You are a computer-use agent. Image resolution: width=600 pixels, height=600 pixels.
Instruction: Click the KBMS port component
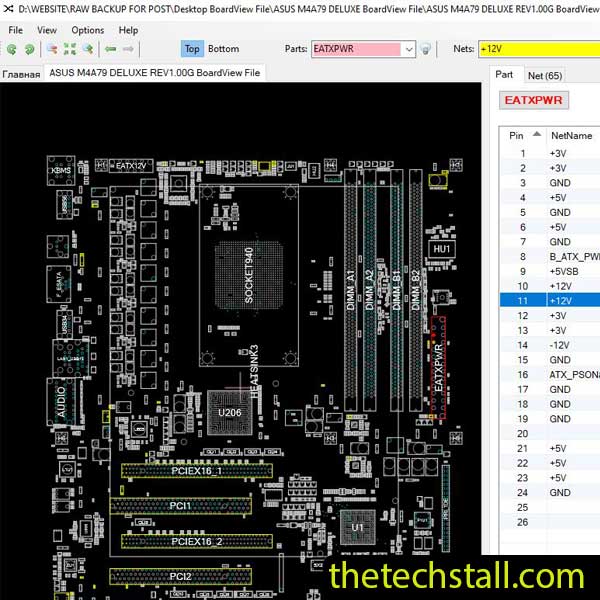[61, 170]
